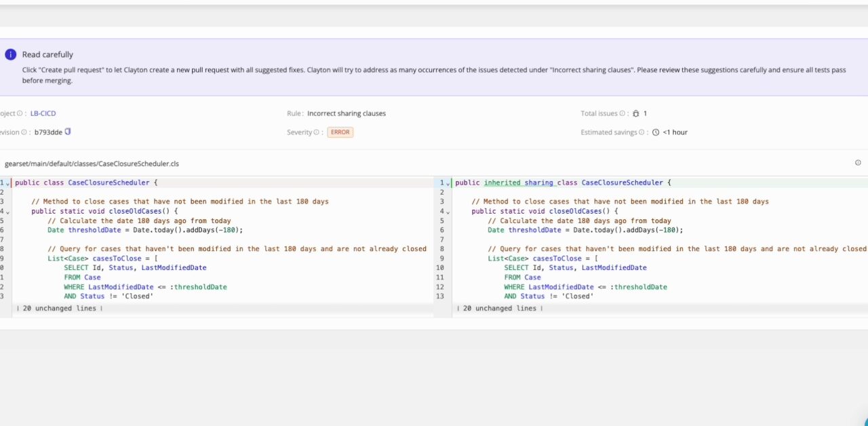Click the tooltip icon next to Severity label

point(318,132)
